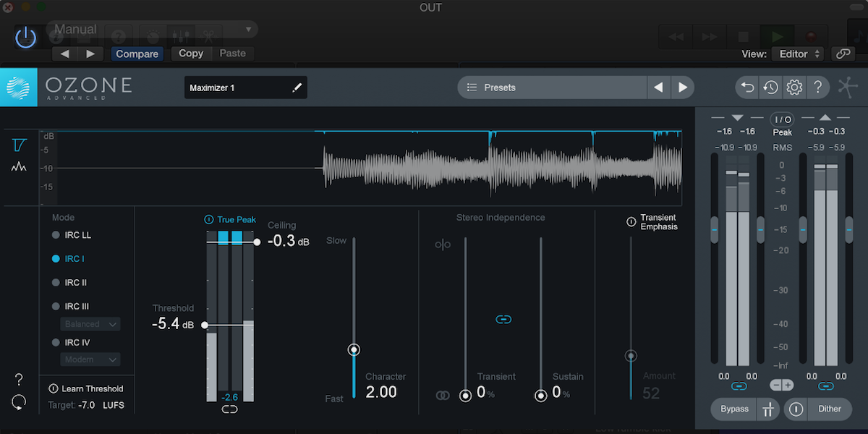Viewport: 868px width, 434px height.
Task: Rename preset with the pencil icon
Action: point(297,87)
